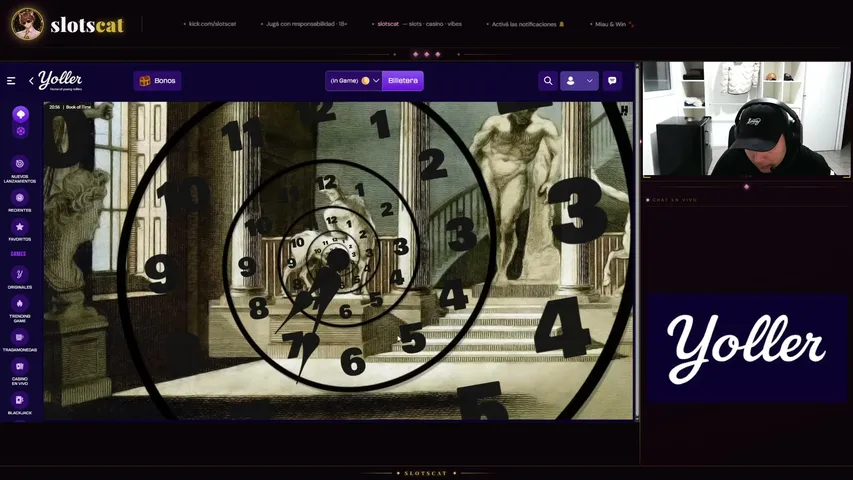Open Nuevos Lanzamientos in the sidebar
The image size is (853, 480).
[x=20, y=170]
